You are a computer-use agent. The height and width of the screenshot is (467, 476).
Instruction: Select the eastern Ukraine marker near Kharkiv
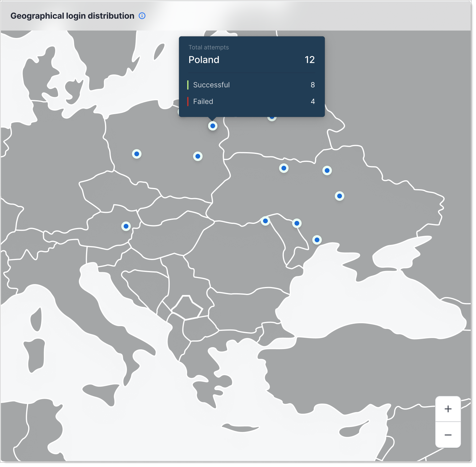tap(340, 196)
